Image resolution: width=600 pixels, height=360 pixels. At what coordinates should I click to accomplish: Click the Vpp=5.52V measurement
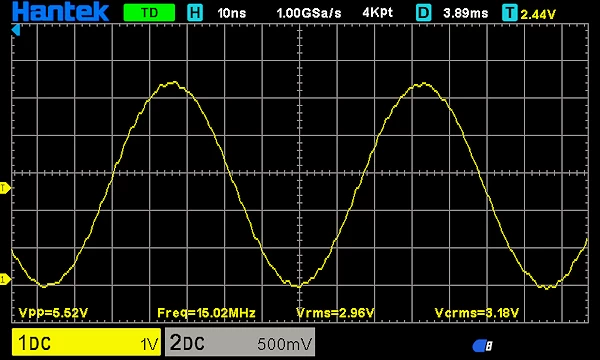tap(53, 313)
